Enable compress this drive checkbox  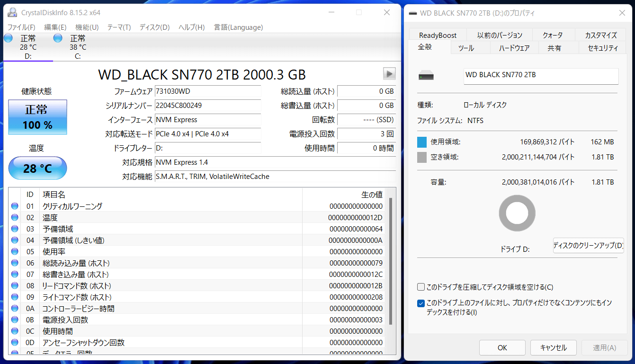coord(420,287)
